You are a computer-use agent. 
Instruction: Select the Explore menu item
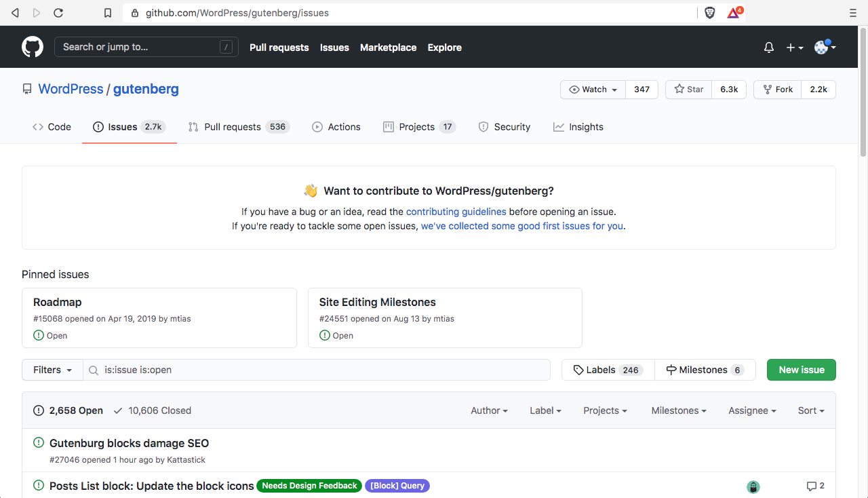(444, 47)
